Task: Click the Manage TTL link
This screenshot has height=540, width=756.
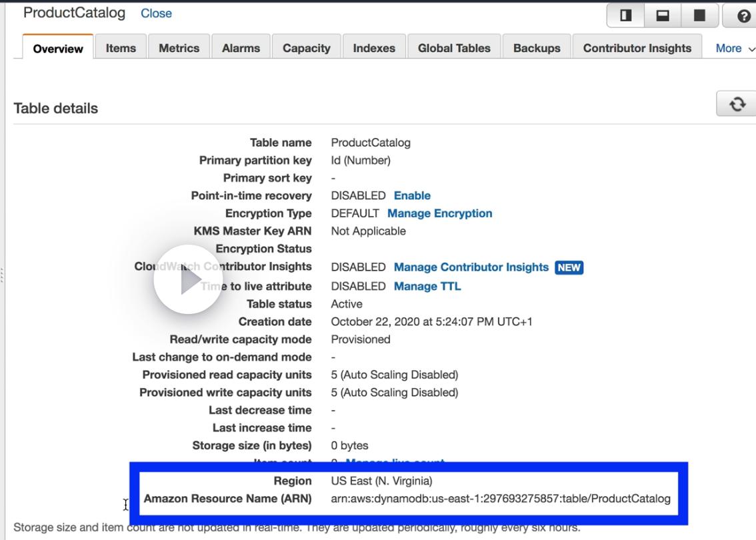Action: 427,286
